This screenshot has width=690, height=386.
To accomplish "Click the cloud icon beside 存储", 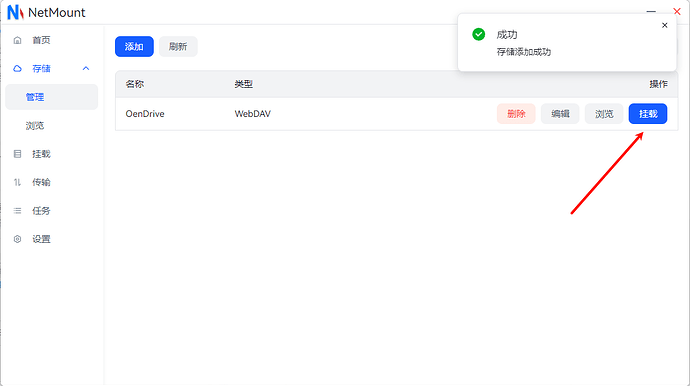I will (17, 69).
